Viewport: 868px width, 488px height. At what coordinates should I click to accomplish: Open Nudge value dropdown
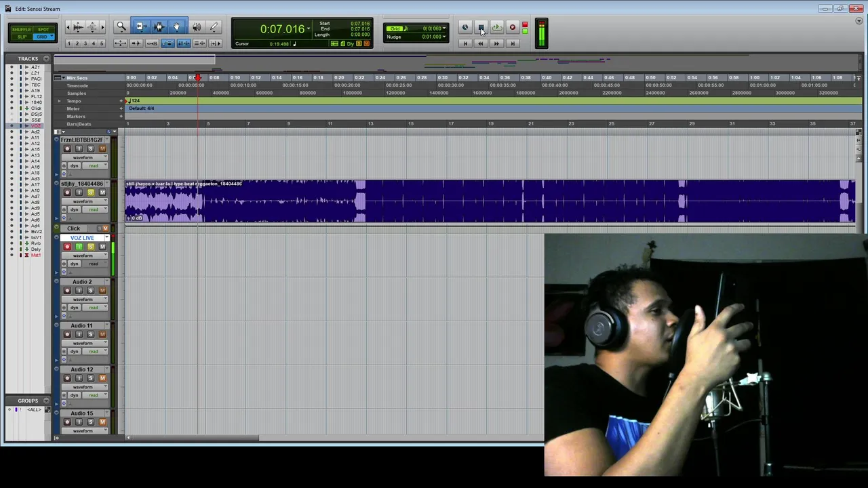[444, 37]
